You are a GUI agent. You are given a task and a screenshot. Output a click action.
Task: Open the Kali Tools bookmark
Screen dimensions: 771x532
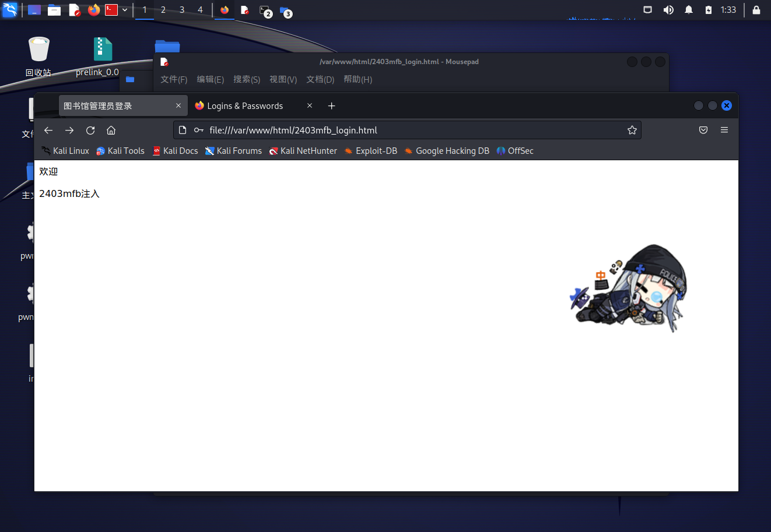120,151
